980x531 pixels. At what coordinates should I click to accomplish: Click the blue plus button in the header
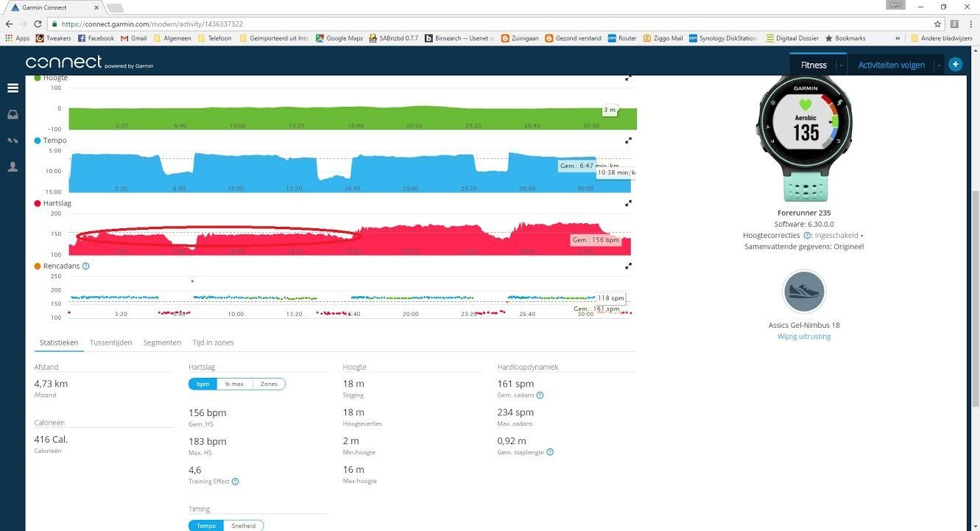[955, 65]
